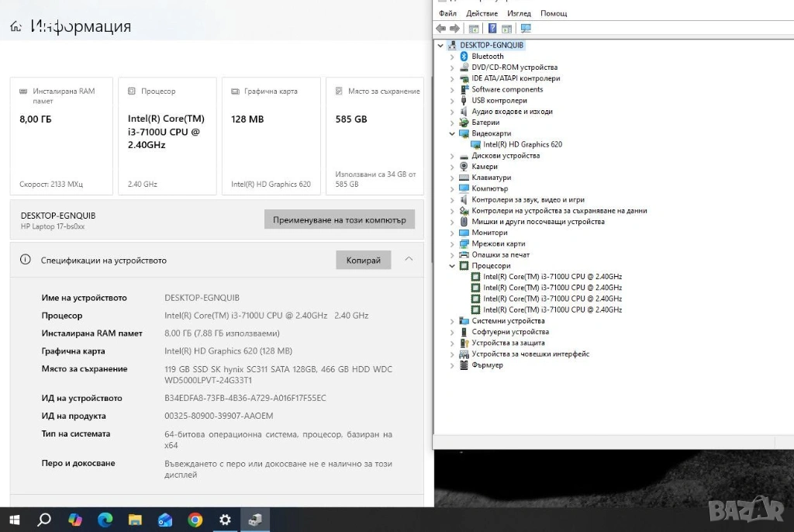Select the first Intel Core i3-7100U processor entry

coord(551,277)
